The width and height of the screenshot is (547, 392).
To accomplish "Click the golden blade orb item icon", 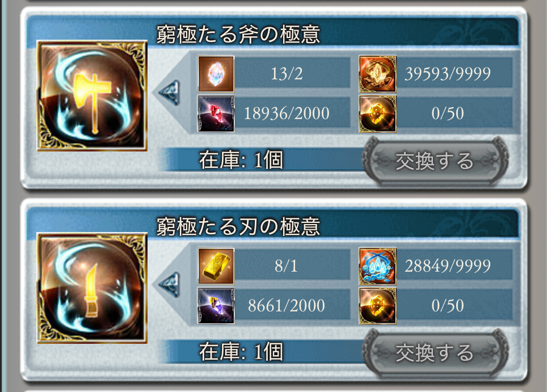I will pos(92,288).
